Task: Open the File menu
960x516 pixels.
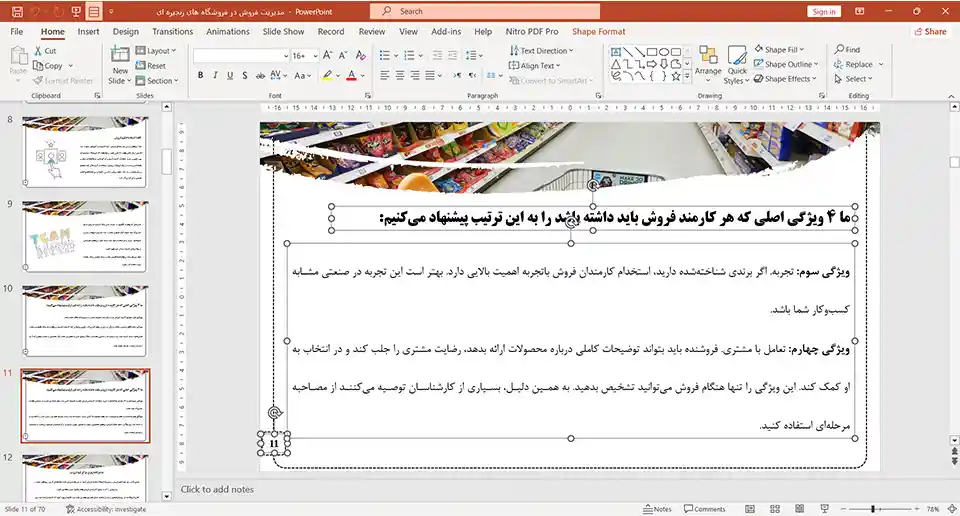Action: tap(17, 31)
